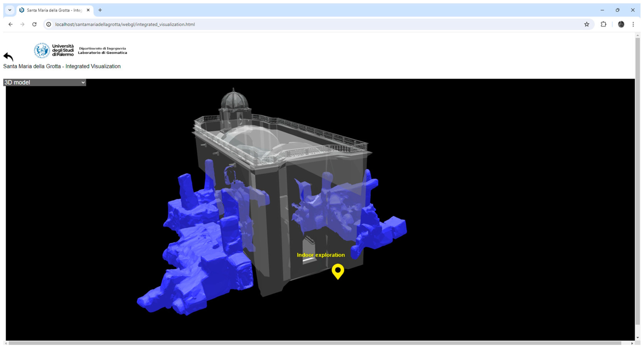Open Chrome three-dot menu

coord(633,24)
